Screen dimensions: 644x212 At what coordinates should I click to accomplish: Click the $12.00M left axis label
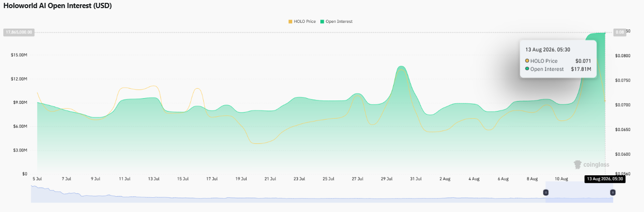tap(19, 79)
